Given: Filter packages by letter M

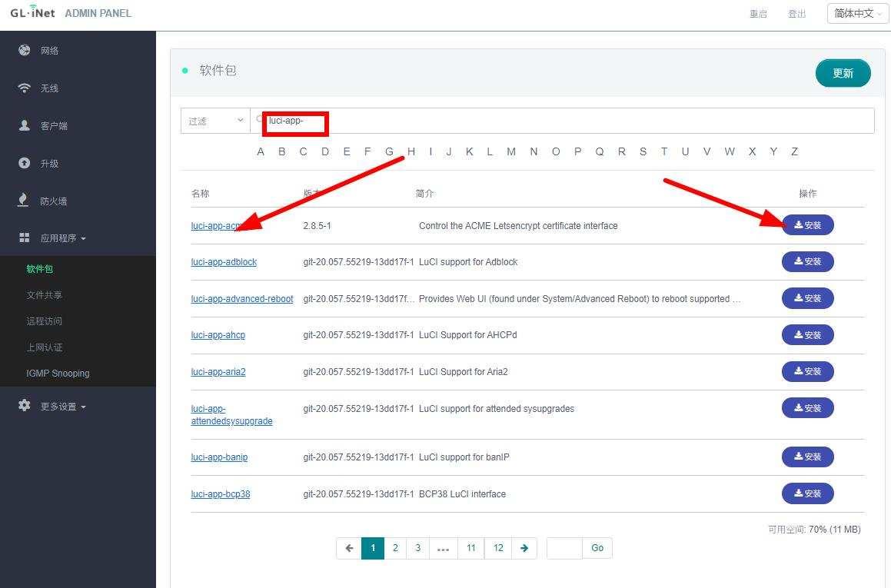Looking at the screenshot, I should tap(511, 151).
